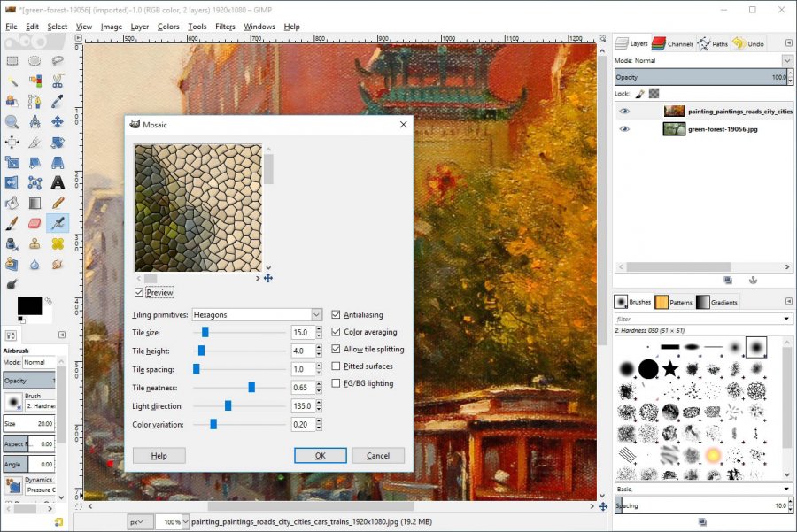Screen dimensions: 797x532
Task: Select the Pencil tool
Action: (58, 204)
